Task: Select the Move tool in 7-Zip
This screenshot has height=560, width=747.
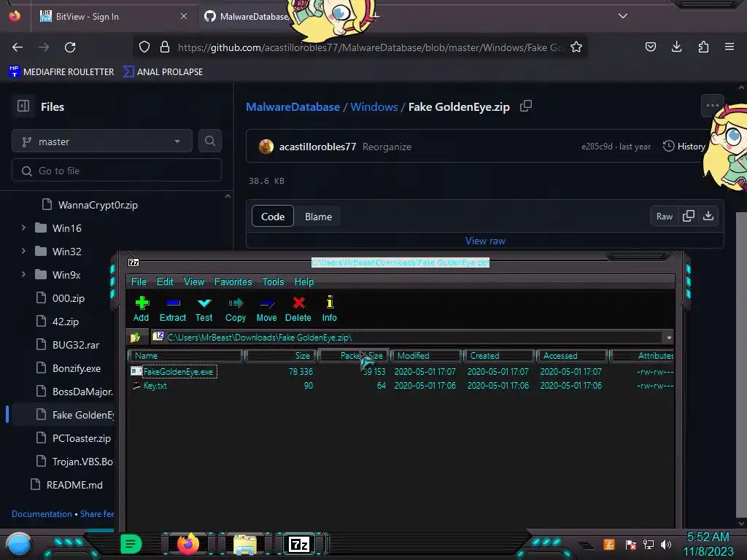Action: point(266,308)
